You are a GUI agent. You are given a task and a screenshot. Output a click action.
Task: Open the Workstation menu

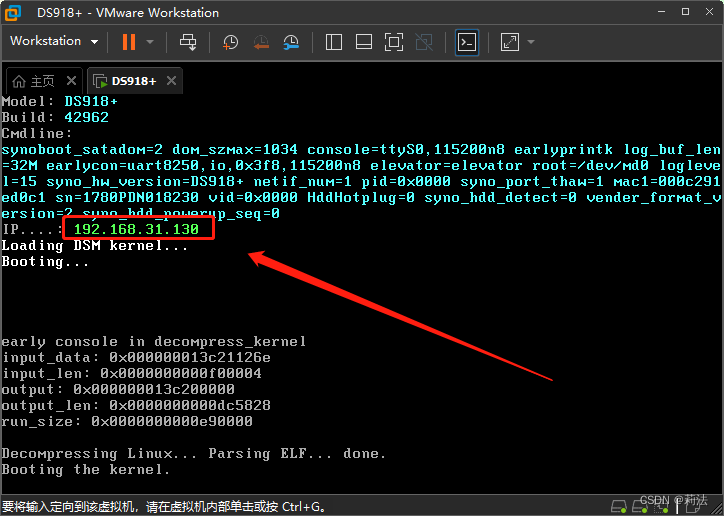pos(54,41)
